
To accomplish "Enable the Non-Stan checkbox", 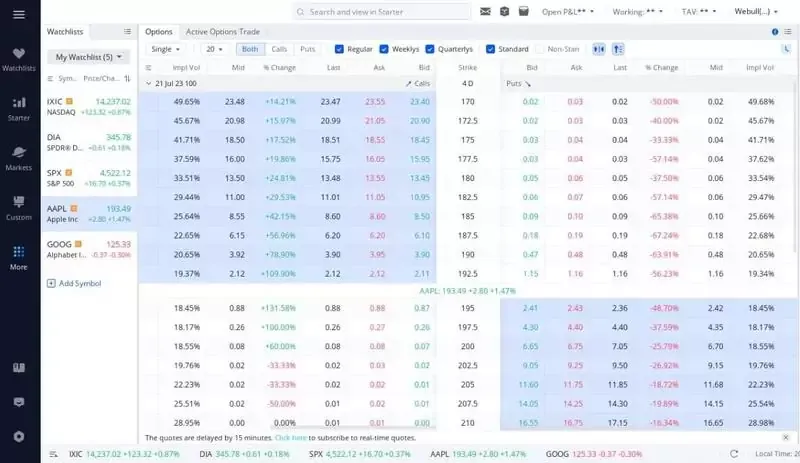I will click(x=540, y=49).
